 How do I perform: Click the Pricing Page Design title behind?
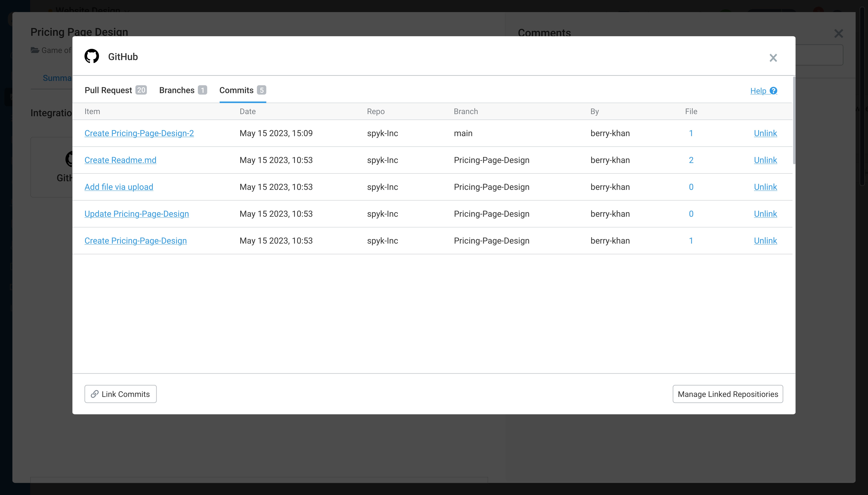pos(79,32)
